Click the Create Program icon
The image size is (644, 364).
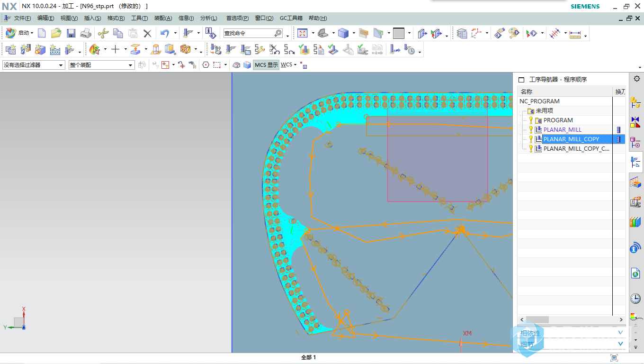tap(10, 49)
